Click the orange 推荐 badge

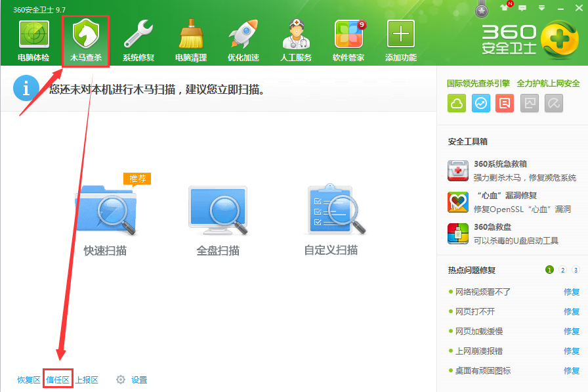tap(137, 179)
